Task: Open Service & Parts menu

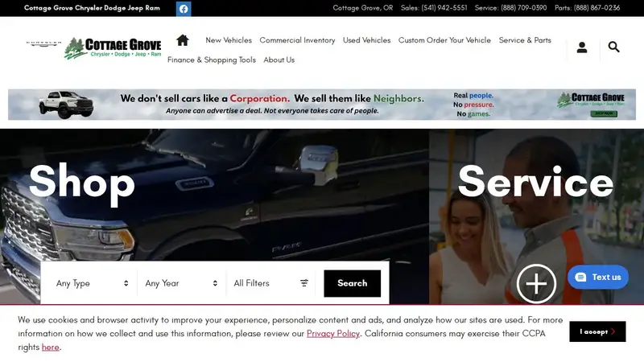Action: pyautogui.click(x=525, y=40)
